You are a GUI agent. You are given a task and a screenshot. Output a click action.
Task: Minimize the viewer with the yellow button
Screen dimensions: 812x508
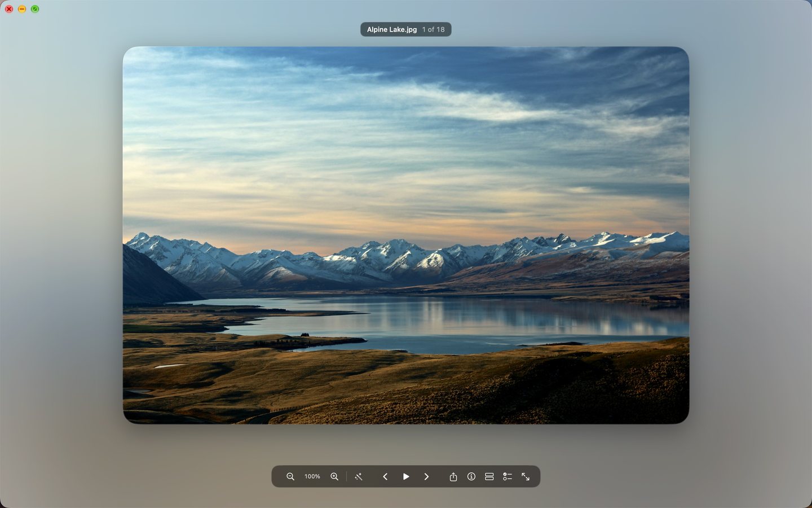tap(22, 9)
